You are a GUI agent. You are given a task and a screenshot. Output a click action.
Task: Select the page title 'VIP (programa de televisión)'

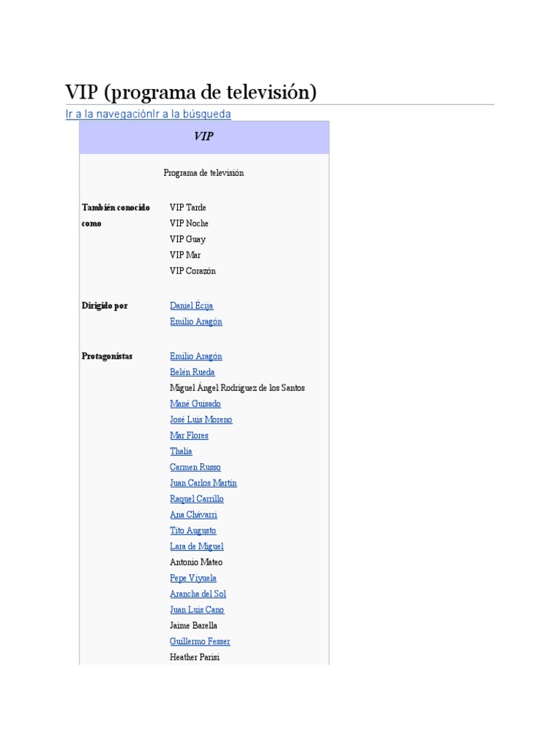point(190,92)
